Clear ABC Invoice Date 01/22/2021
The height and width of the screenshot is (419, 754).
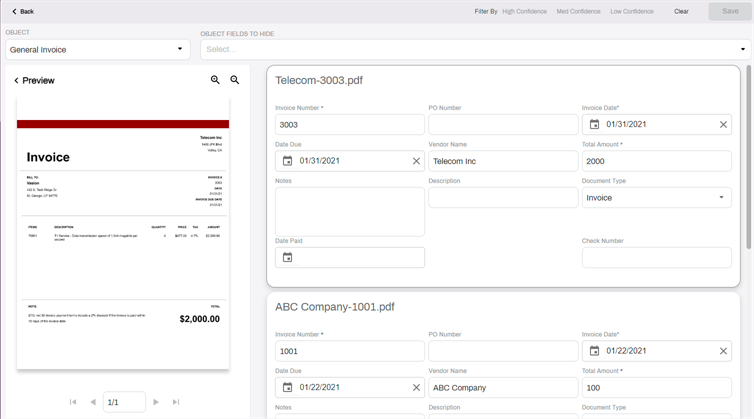pos(723,351)
